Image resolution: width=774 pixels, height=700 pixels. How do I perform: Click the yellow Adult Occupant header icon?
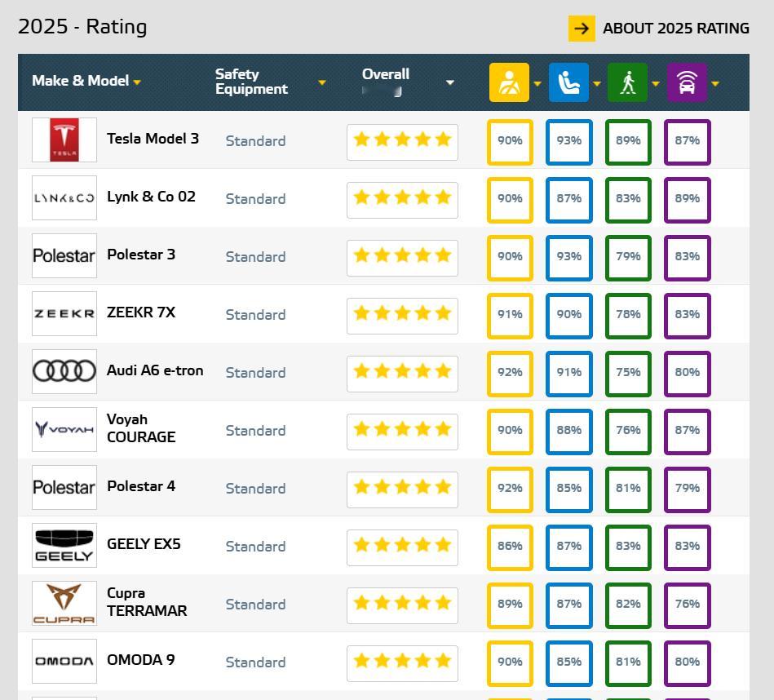pos(509,82)
